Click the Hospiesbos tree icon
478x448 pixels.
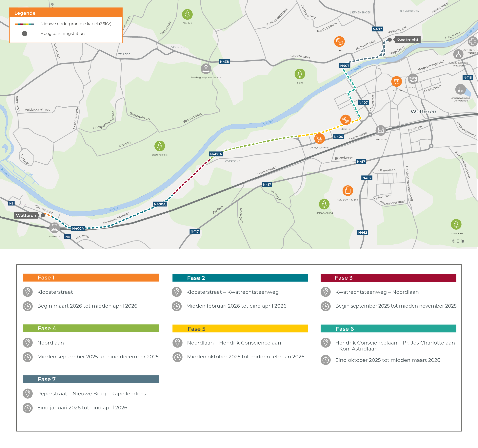(456, 224)
